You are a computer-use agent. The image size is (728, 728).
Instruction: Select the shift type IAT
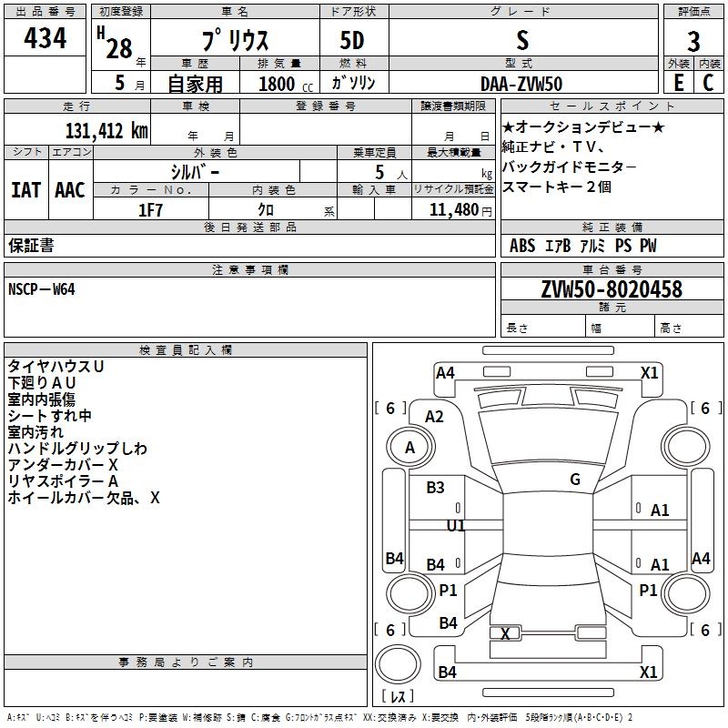pyautogui.click(x=26, y=190)
